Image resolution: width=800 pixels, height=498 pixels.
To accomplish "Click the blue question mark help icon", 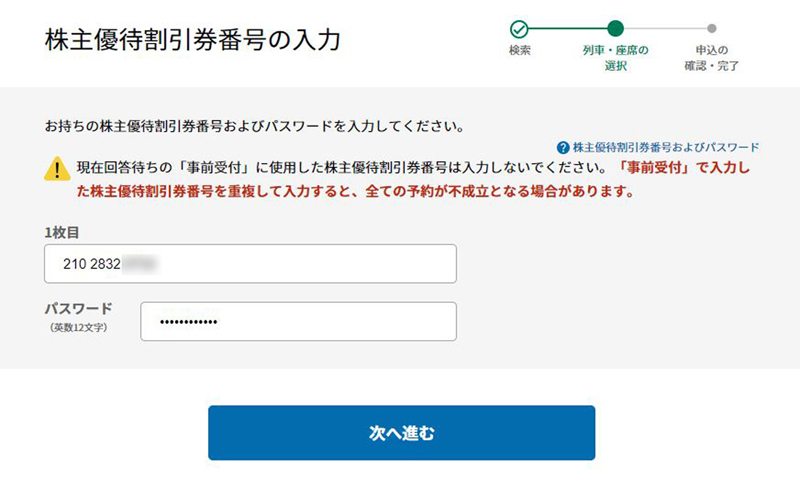I will (x=563, y=148).
